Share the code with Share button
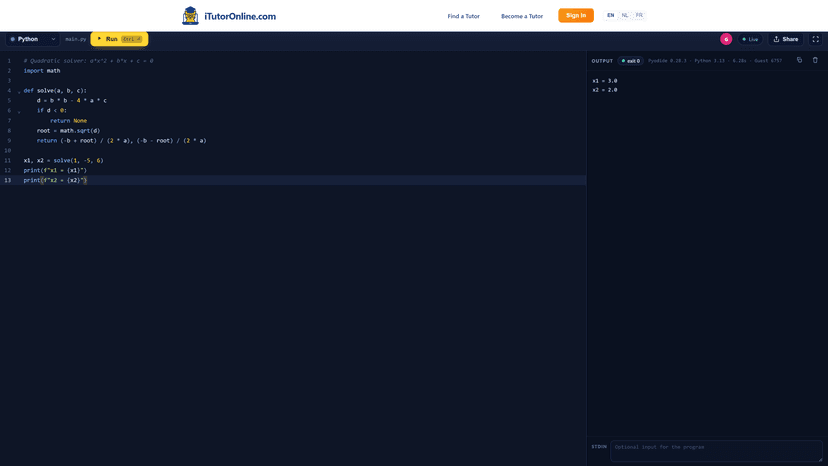 tap(785, 39)
